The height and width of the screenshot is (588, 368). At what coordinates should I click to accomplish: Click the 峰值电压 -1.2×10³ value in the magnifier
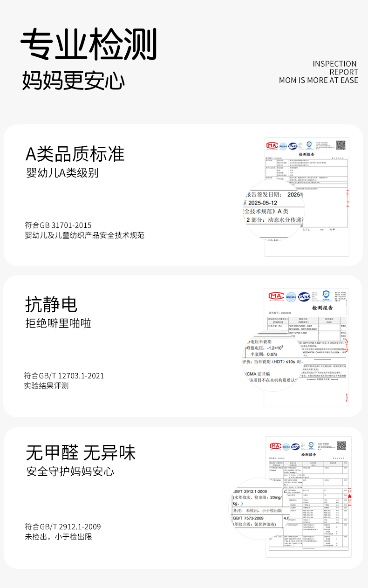265,348
